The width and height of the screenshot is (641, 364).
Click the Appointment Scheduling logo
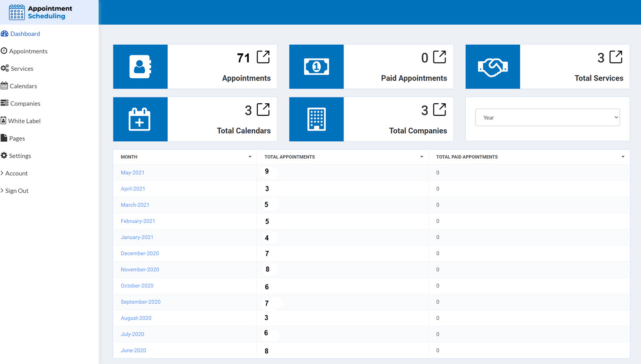point(41,13)
